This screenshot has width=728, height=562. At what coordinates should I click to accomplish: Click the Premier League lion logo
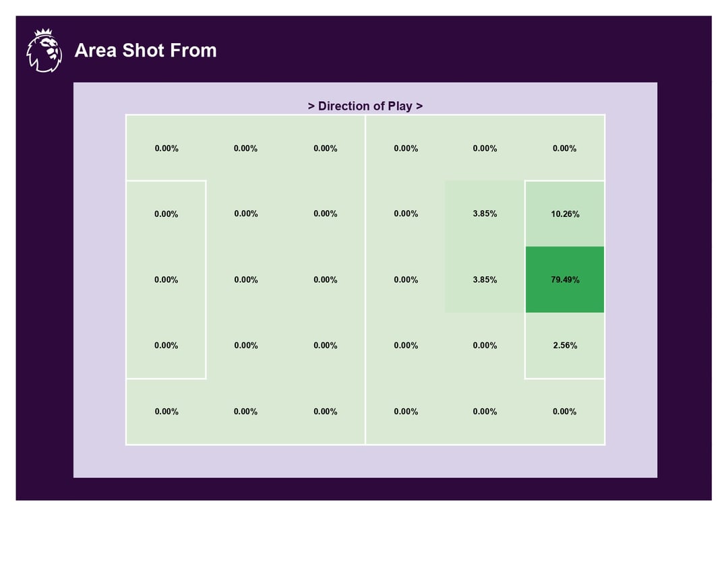[x=44, y=51]
